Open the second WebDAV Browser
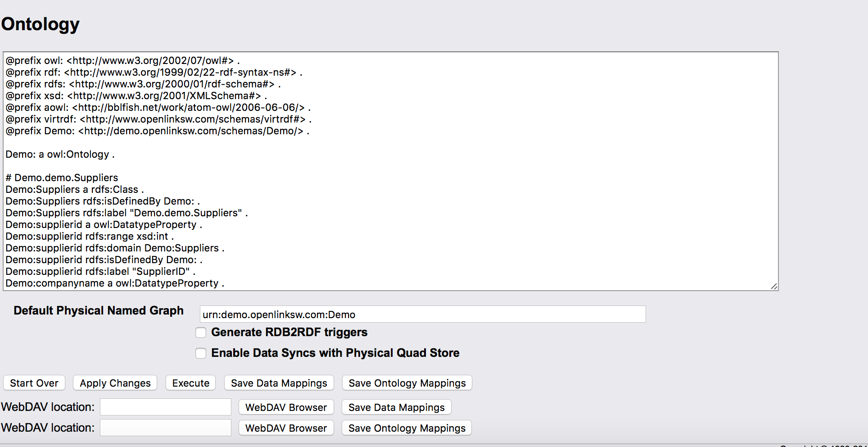 click(286, 428)
